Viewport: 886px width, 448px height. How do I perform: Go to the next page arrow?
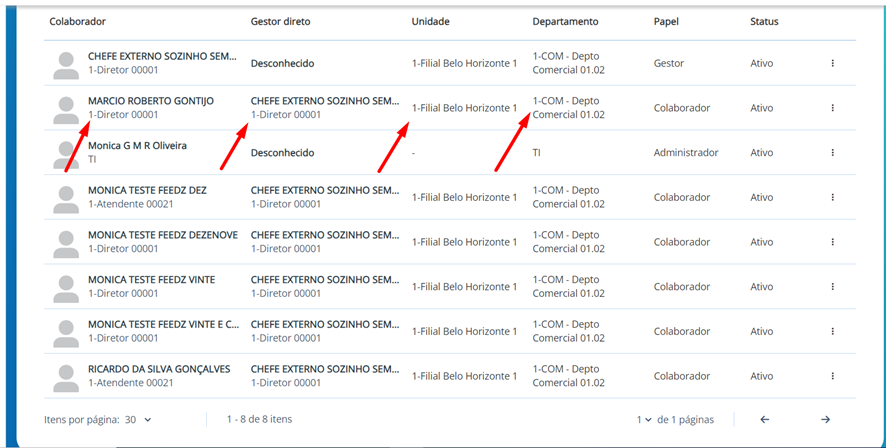click(x=825, y=420)
